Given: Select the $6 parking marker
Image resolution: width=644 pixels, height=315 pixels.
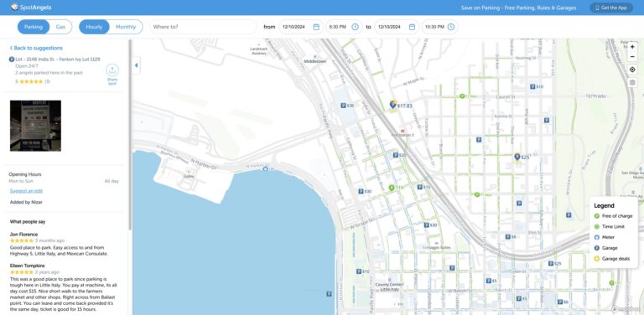Looking at the screenshot, I should tap(563, 302).
